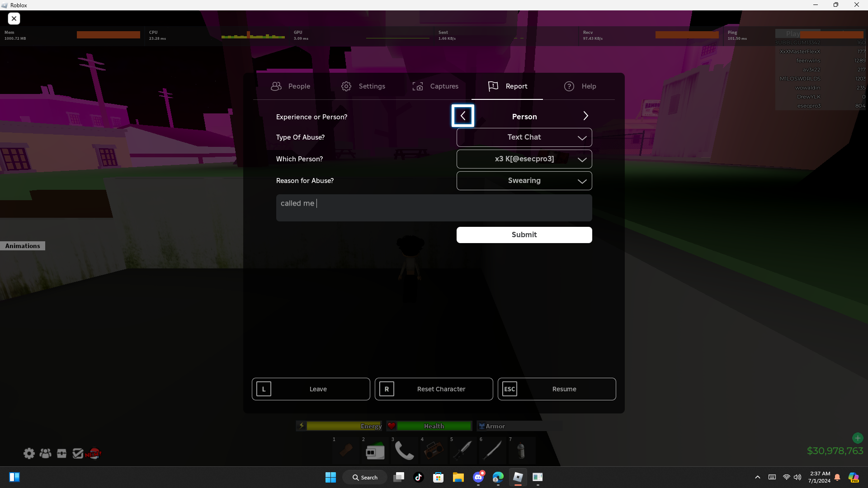Screen dimensions: 868x488
Task: Go to the Help tab
Action: (580, 86)
